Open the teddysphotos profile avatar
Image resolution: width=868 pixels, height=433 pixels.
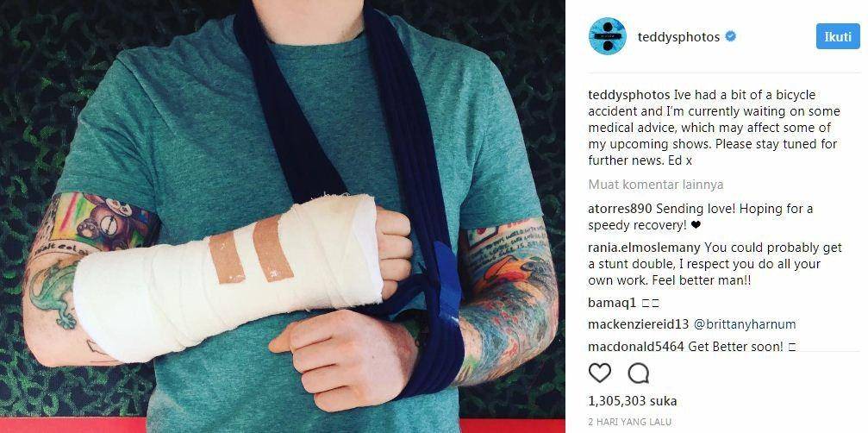(x=608, y=36)
